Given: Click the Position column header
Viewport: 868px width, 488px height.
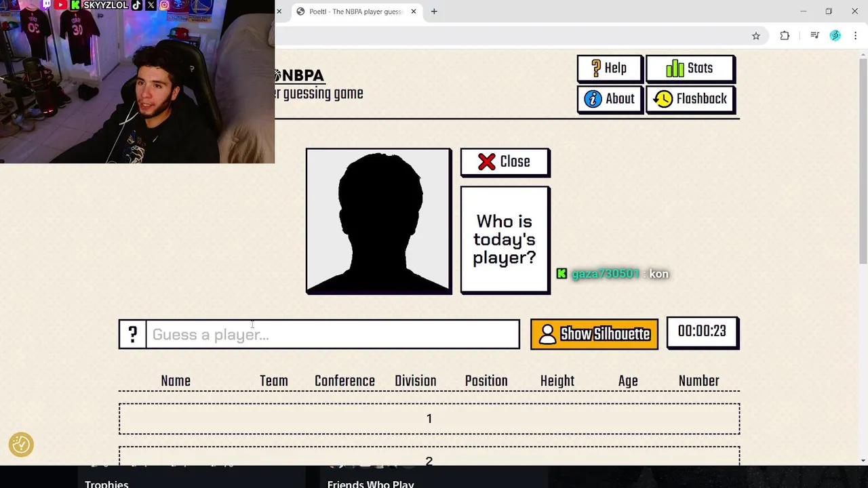Looking at the screenshot, I should point(486,381).
